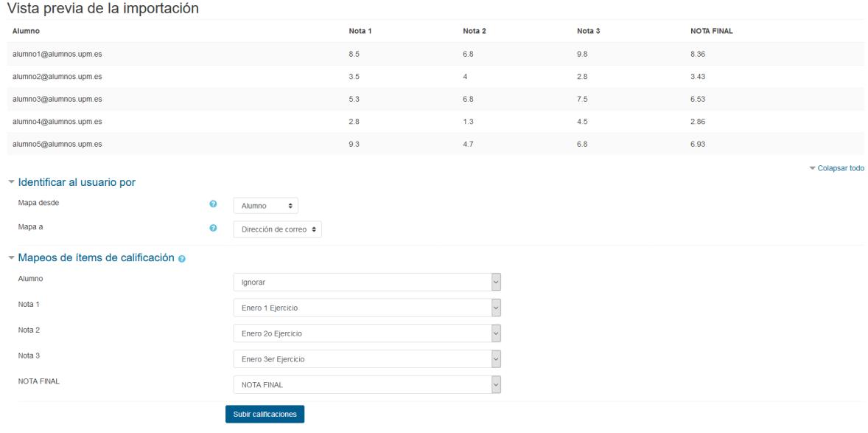868x433 pixels.
Task: Click the Nota 1 column header
Action: [360, 31]
